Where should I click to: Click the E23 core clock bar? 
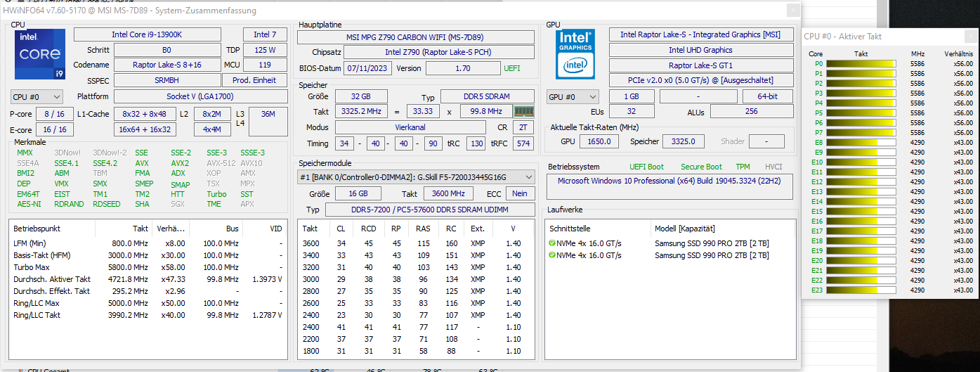tap(861, 290)
